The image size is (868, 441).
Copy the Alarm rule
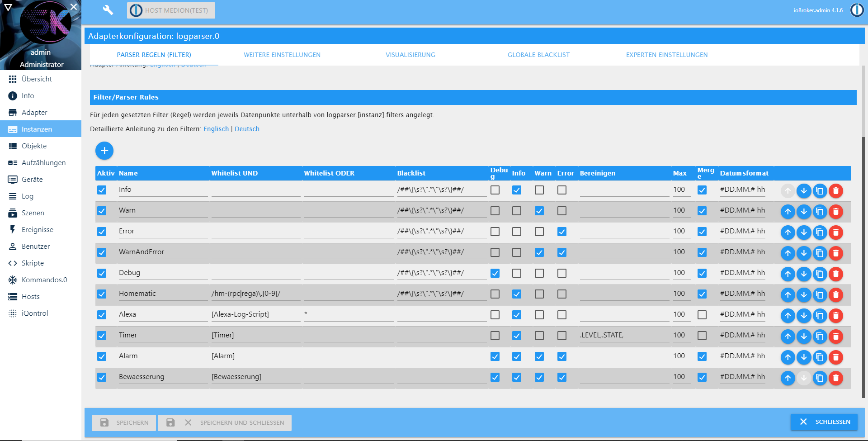[x=820, y=357]
